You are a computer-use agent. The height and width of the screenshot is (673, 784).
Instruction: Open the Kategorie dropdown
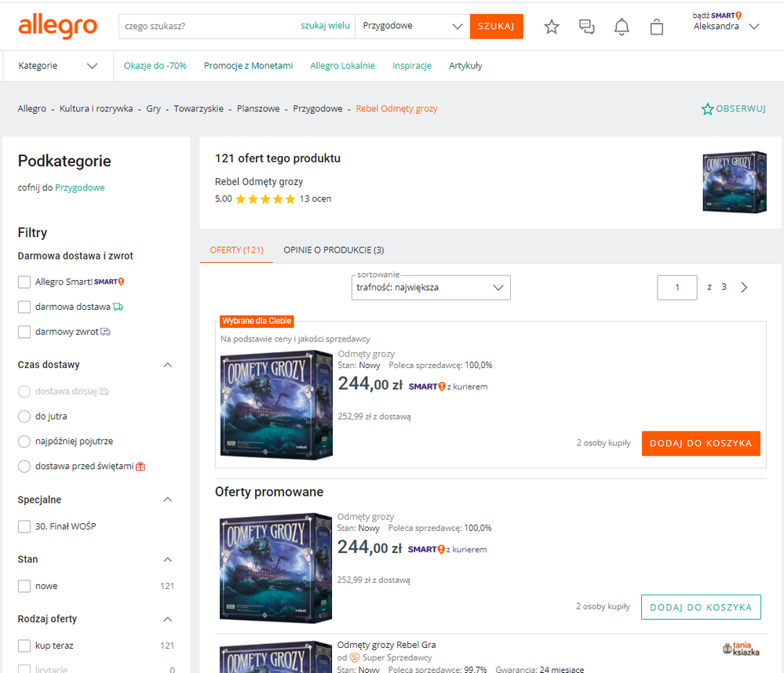(57, 66)
